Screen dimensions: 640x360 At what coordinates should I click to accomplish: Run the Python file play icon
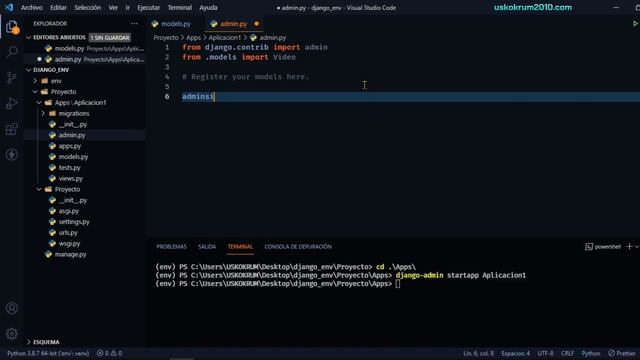point(635,24)
